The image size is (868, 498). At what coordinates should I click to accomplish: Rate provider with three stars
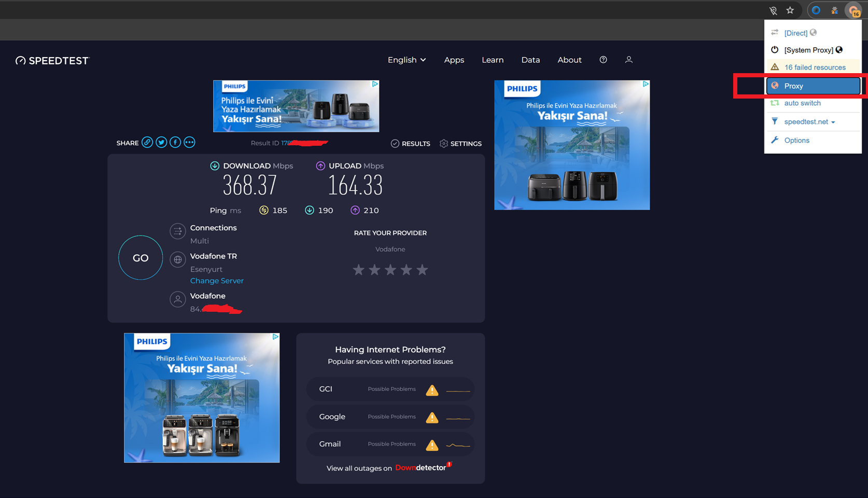pos(390,270)
